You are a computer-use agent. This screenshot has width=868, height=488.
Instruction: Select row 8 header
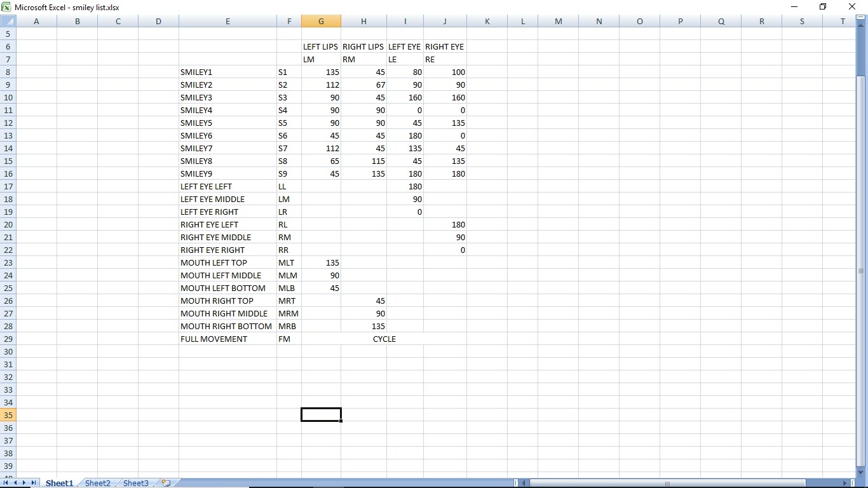(8, 72)
